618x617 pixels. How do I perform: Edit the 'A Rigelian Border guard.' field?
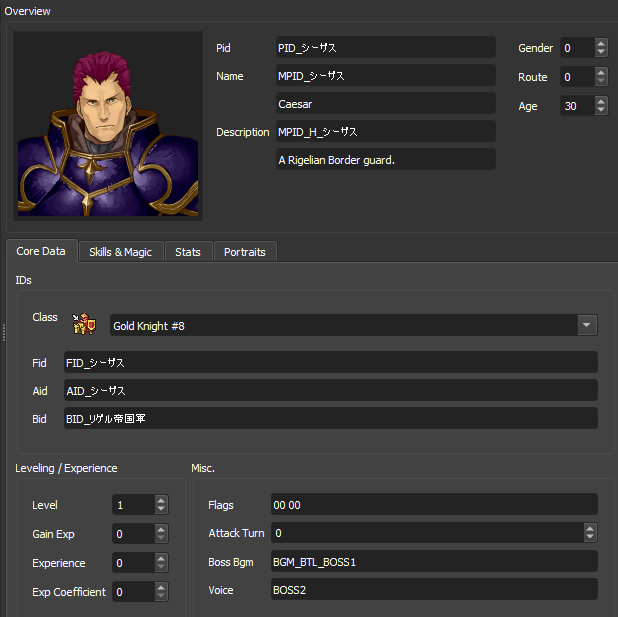(386, 160)
